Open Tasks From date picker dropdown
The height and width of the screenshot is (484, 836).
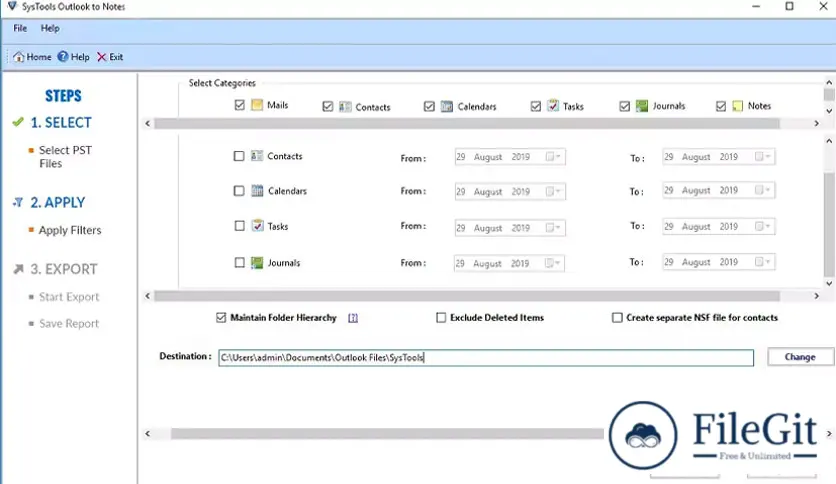coord(553,228)
